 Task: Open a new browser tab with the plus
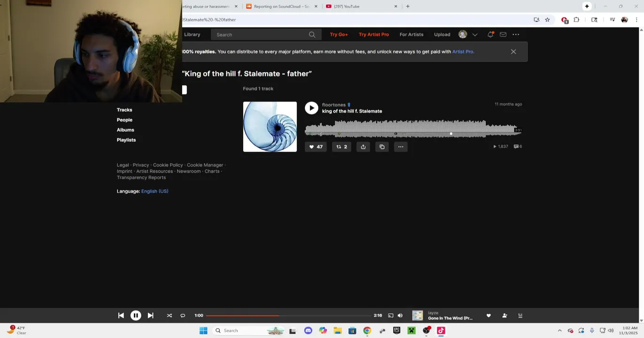pos(408,7)
